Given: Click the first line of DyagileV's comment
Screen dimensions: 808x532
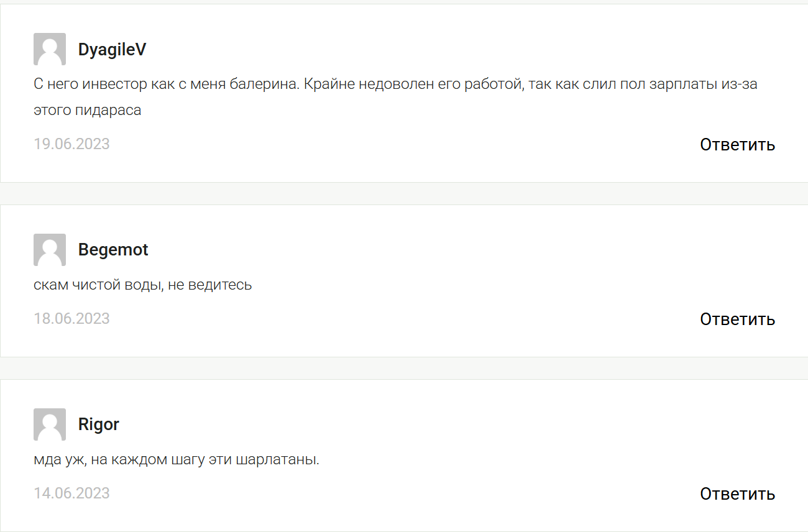Looking at the screenshot, I should [x=395, y=84].
